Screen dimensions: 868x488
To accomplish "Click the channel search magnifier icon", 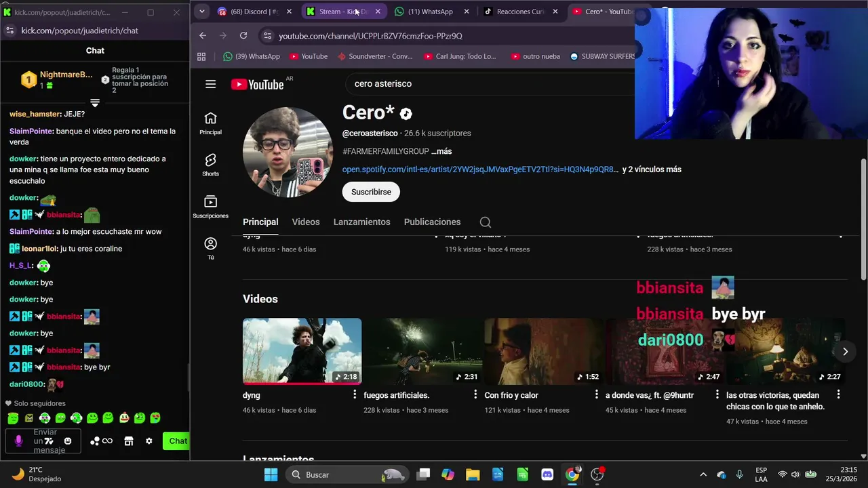I will [x=486, y=222].
